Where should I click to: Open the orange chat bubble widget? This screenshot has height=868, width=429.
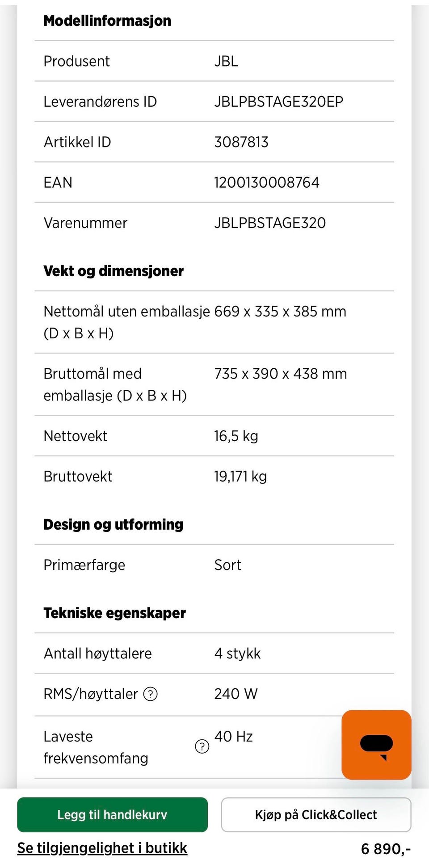[x=376, y=745]
